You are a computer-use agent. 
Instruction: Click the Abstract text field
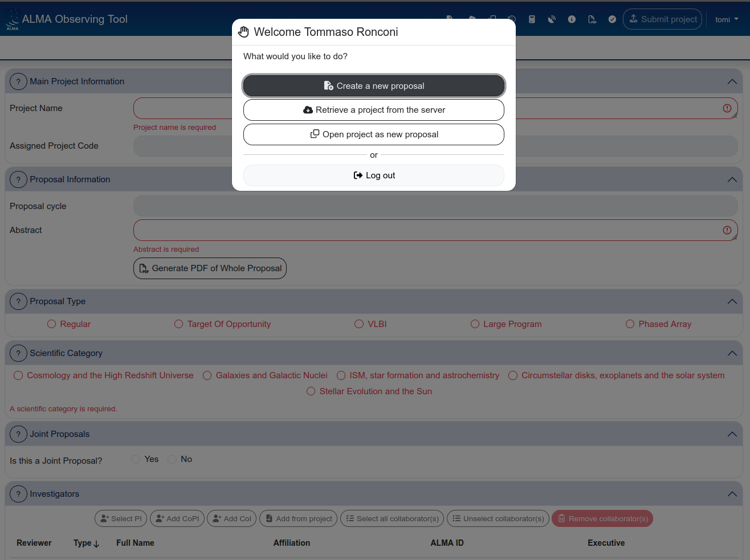pos(427,230)
